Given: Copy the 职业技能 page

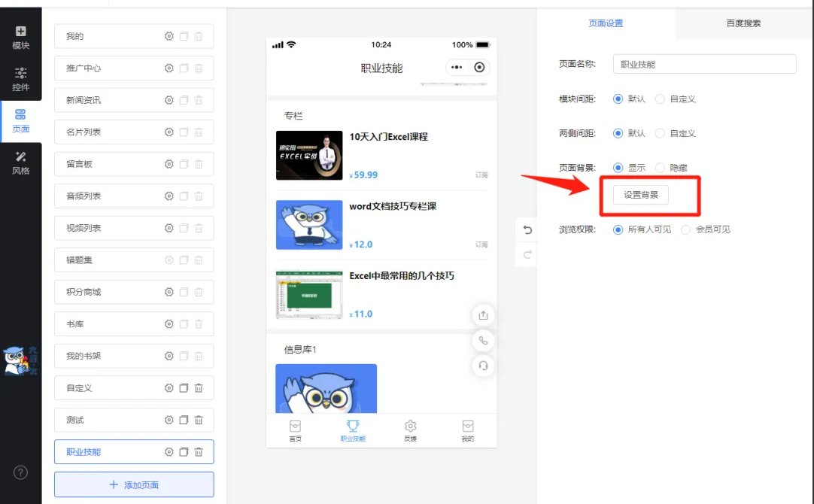Looking at the screenshot, I should tap(184, 452).
